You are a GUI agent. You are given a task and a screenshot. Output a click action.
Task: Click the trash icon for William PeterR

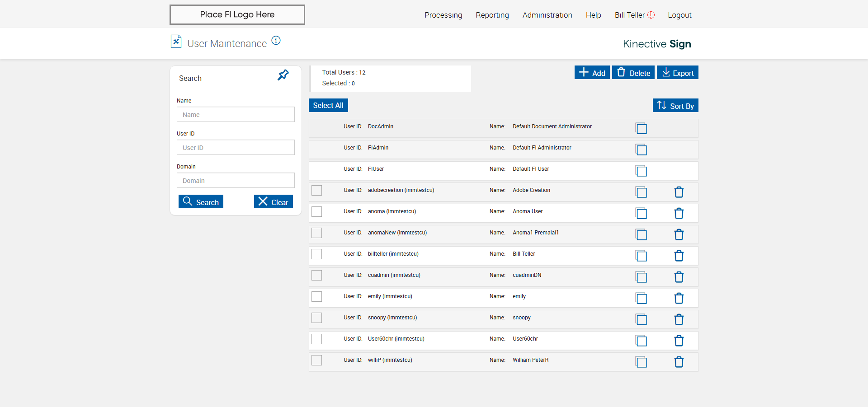tap(679, 362)
